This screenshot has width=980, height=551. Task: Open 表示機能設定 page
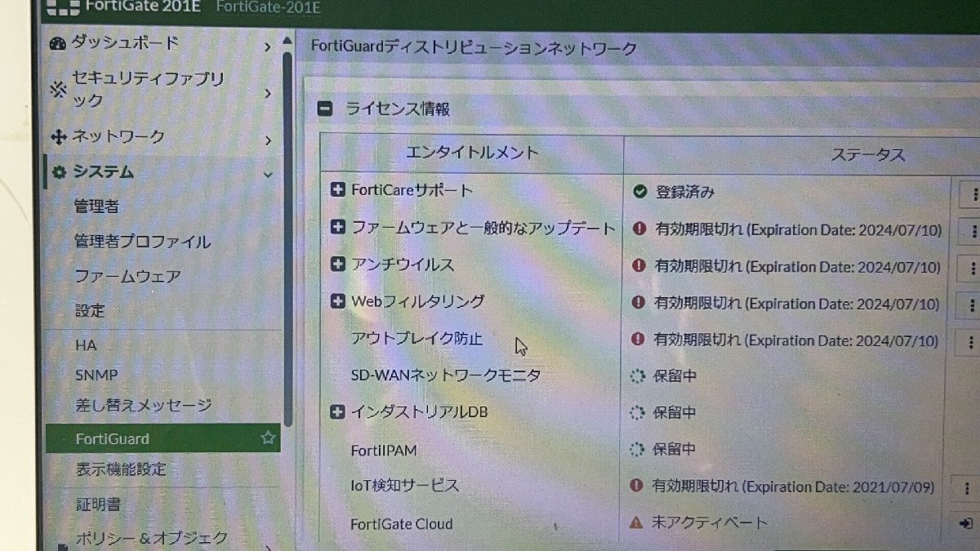click(x=121, y=469)
